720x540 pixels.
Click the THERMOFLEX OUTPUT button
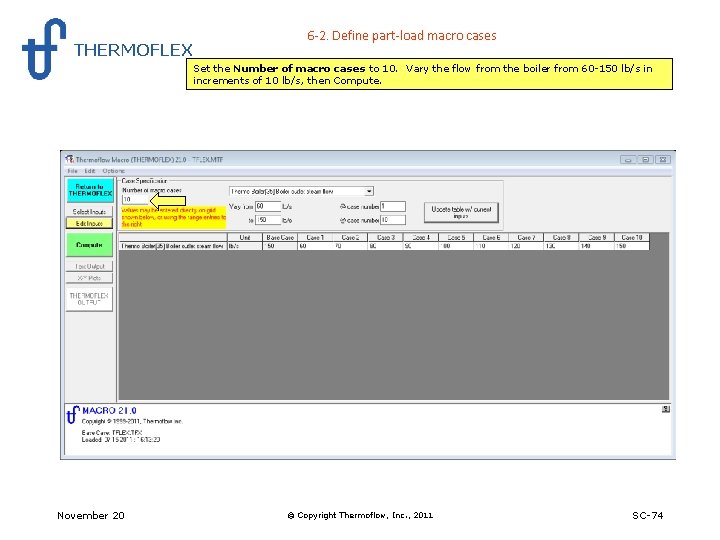[89, 299]
